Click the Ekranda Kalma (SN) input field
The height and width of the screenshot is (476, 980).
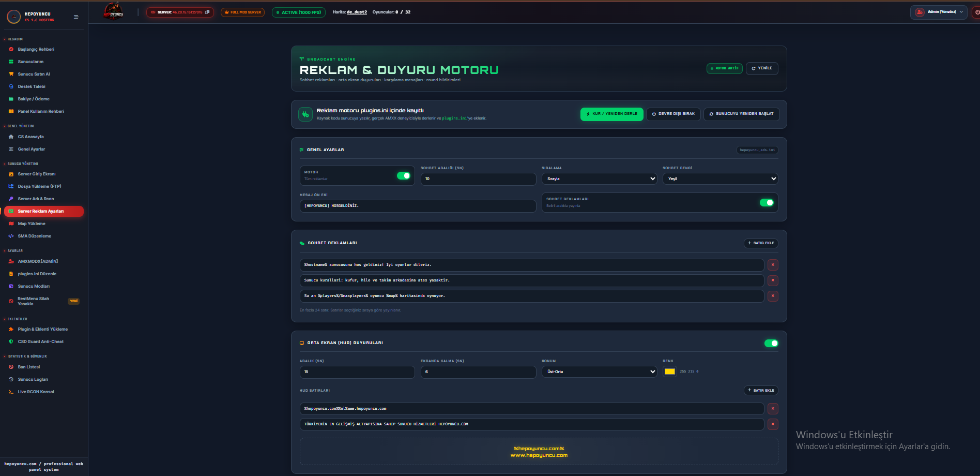[478, 372]
